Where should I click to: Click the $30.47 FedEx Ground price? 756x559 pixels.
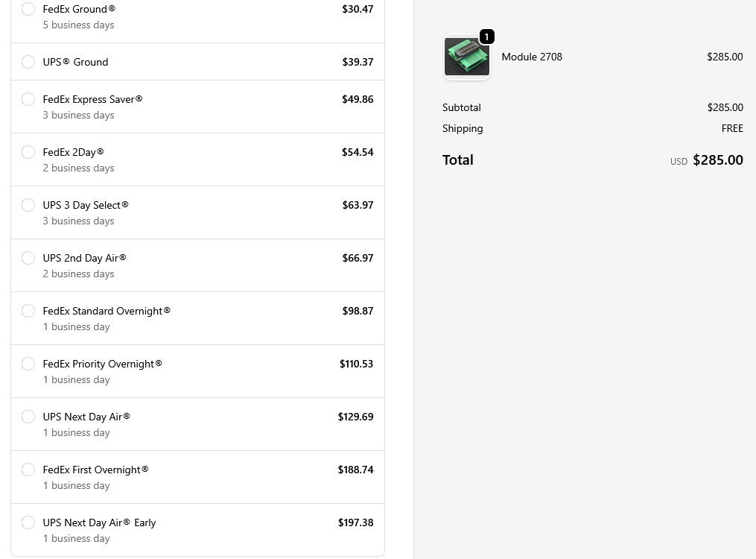[358, 9]
